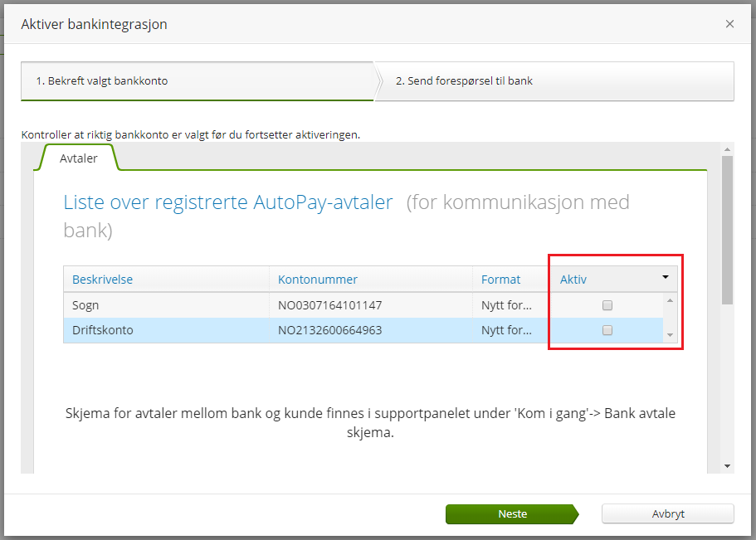Sort table by the Beskrivelse column header
The height and width of the screenshot is (540, 756).
[x=102, y=280]
